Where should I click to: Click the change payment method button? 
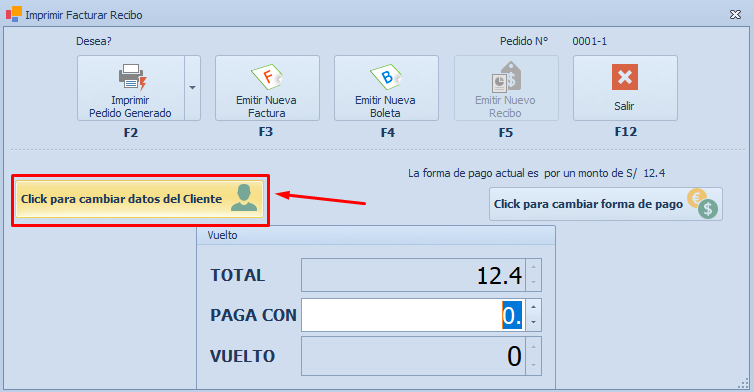tap(606, 204)
